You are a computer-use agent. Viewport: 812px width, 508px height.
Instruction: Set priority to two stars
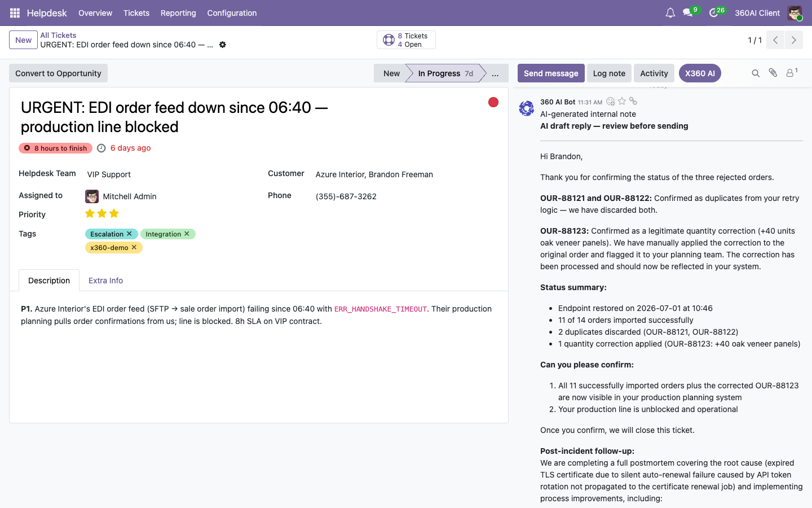point(101,213)
